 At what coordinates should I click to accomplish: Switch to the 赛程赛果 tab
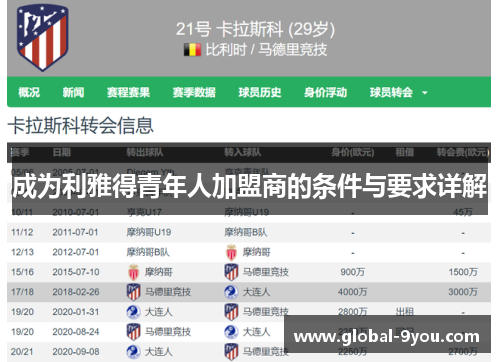(x=128, y=92)
